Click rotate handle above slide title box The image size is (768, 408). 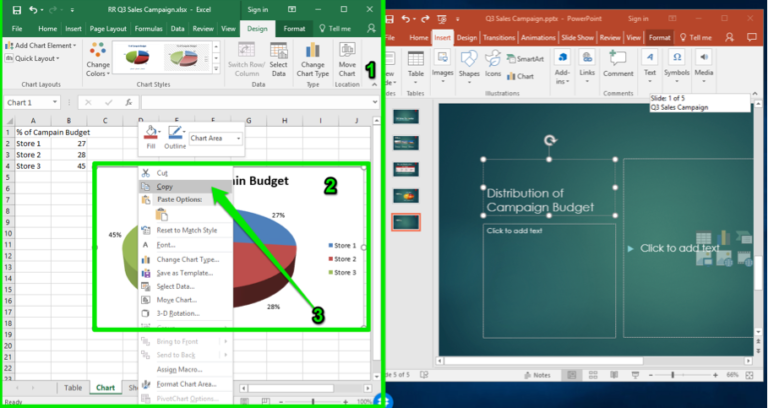[x=550, y=141]
